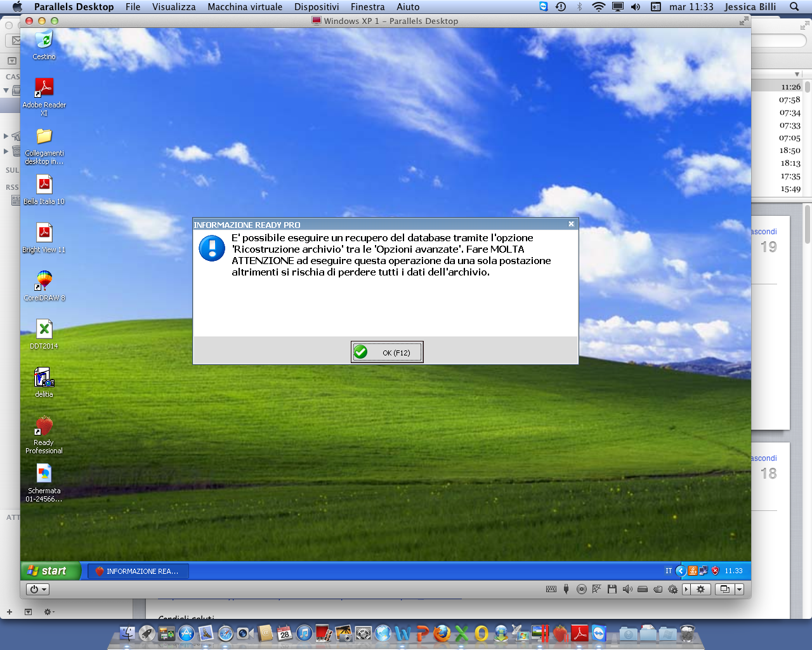Open Parallels virtual machine configuration gear
Image resolution: width=812 pixels, height=650 pixels.
(700, 589)
